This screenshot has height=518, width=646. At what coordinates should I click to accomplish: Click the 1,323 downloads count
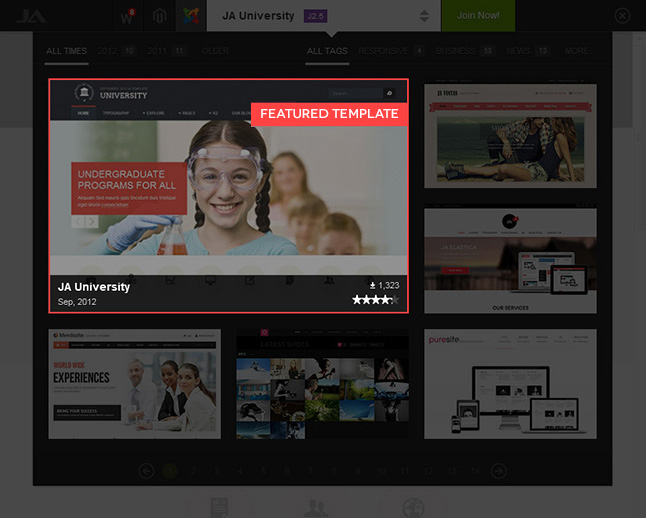384,286
